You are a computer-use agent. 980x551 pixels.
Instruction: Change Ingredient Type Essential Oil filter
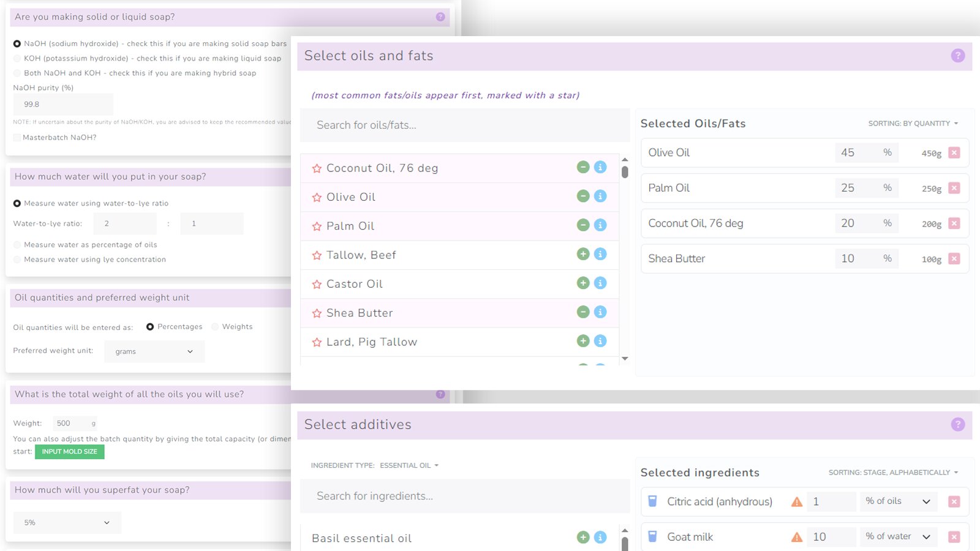tap(409, 466)
